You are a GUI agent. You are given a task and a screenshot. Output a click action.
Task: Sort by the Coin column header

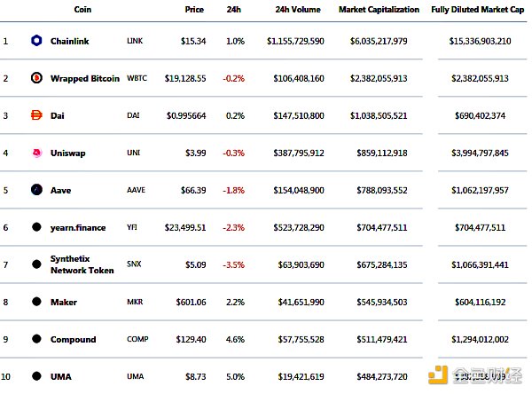pos(82,10)
